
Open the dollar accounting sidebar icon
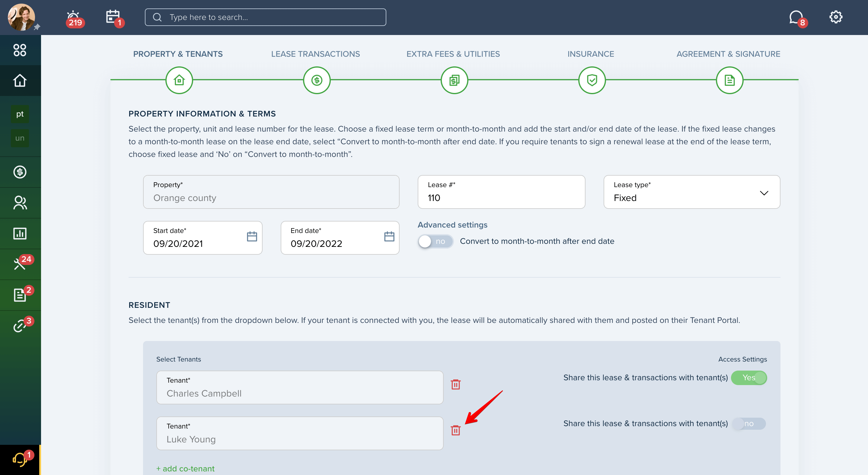[20, 172]
